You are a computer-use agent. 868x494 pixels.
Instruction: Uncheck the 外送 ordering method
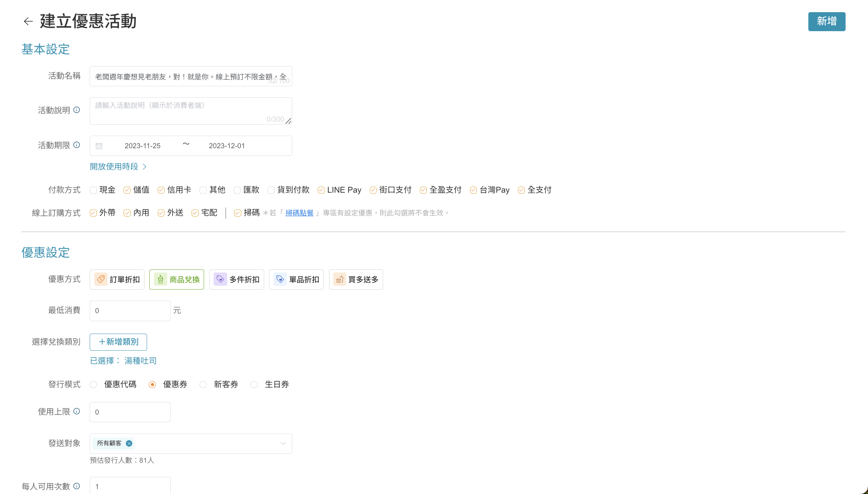161,213
